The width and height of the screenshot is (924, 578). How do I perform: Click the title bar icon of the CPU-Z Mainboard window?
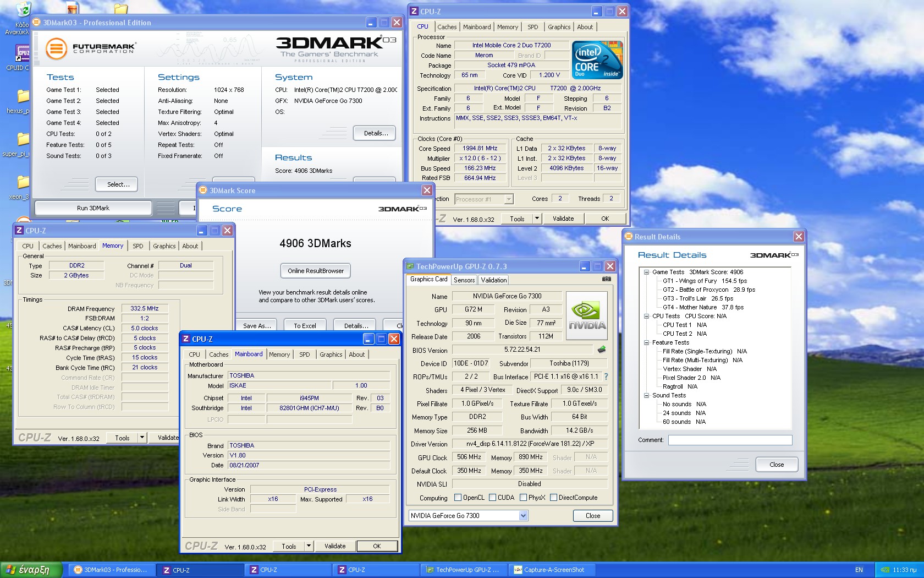tap(186, 339)
